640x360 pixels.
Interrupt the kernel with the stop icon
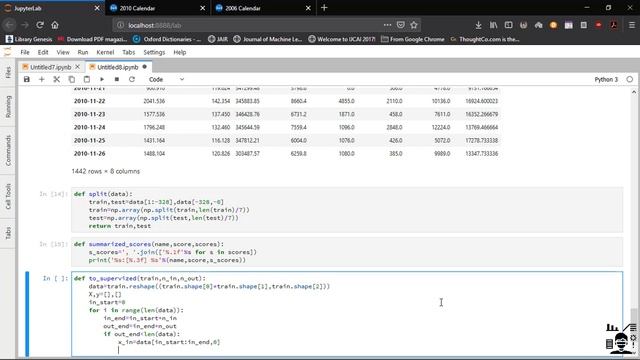click(x=117, y=79)
